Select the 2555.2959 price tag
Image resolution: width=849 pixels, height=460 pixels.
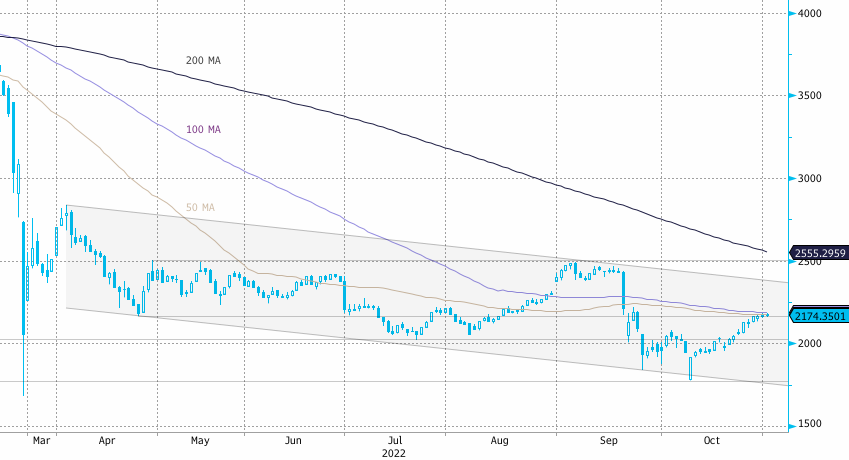click(x=819, y=254)
